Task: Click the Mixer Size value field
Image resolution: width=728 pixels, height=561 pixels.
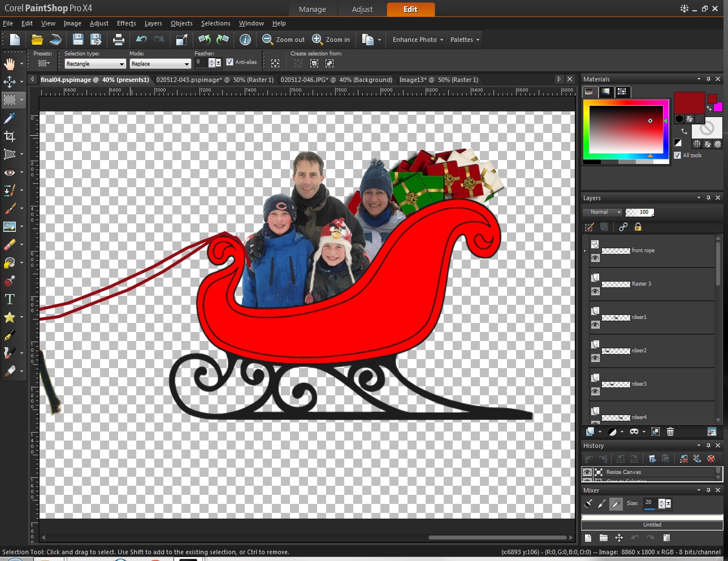Action: click(x=651, y=503)
